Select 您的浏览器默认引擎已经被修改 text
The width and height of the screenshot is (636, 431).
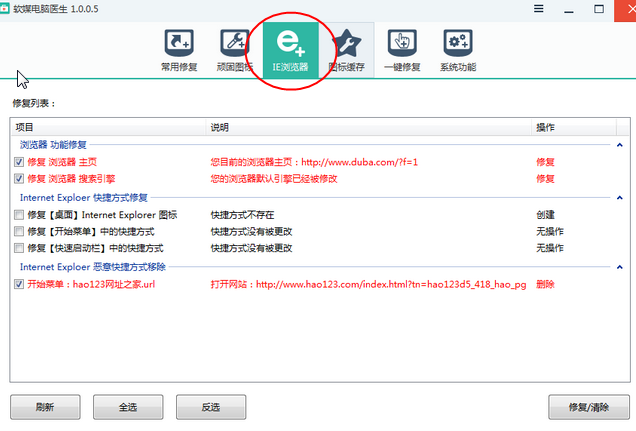coord(274,179)
